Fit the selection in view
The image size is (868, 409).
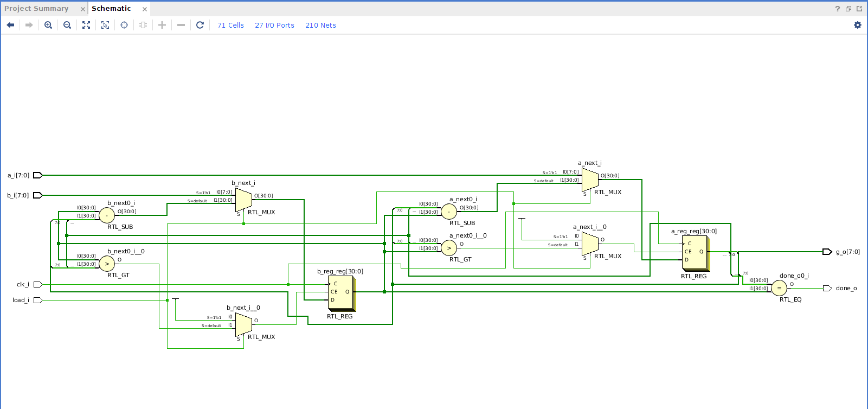(x=105, y=25)
